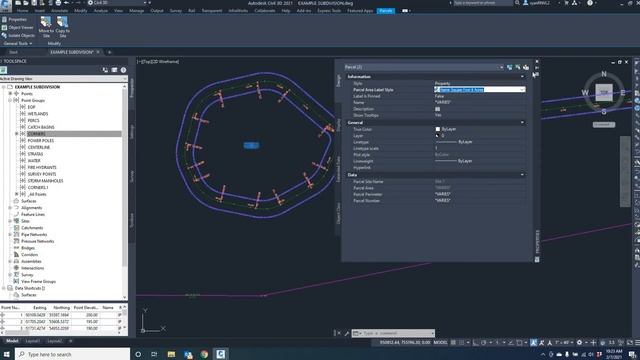The image size is (640, 360).
Task: Select Alignments in Prospector tree
Action: click(x=31, y=208)
